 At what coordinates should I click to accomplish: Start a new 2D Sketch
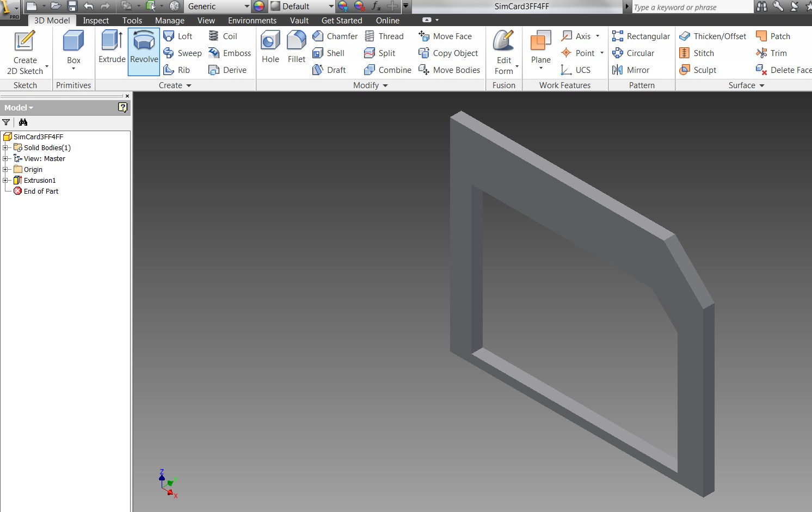[x=25, y=53]
